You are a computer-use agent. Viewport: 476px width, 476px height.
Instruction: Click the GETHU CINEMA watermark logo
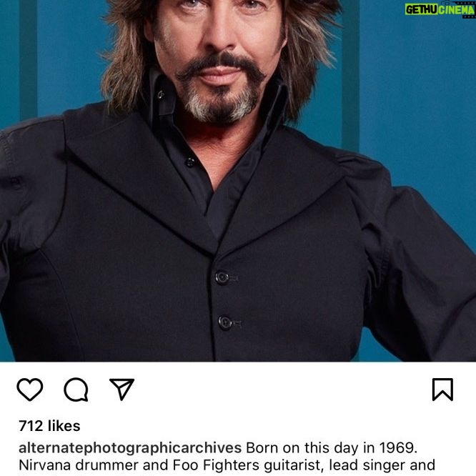pyautogui.click(x=440, y=10)
